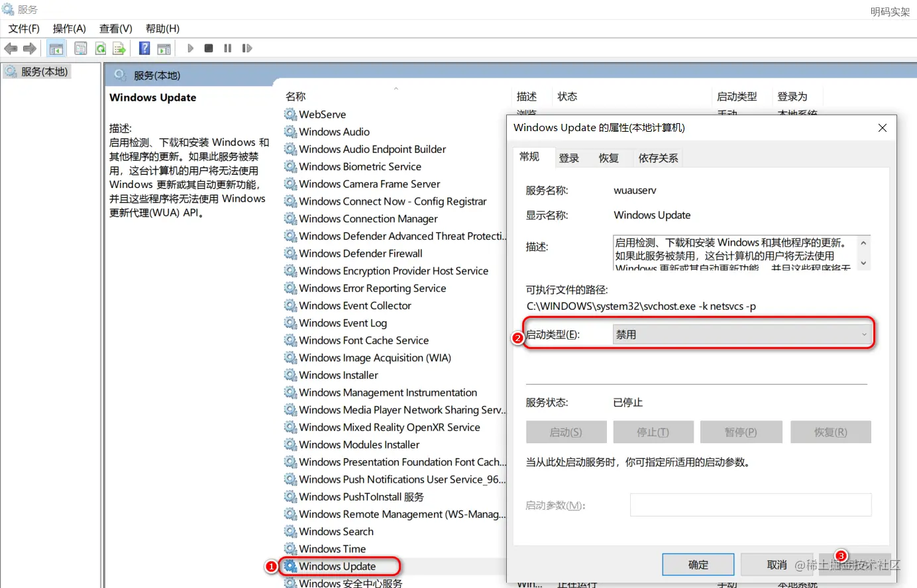This screenshot has width=917, height=588.
Task: Sort by the 名称 column header
Action: [296, 97]
